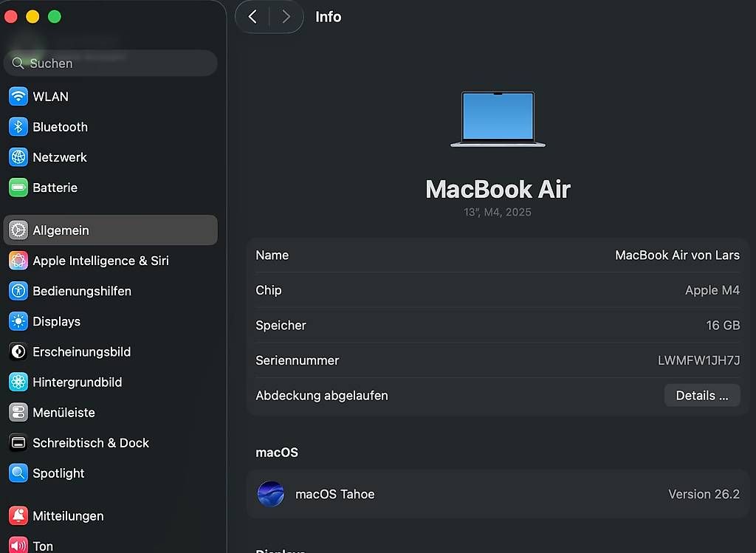Click the Menüleiste toggle icon

click(x=18, y=412)
